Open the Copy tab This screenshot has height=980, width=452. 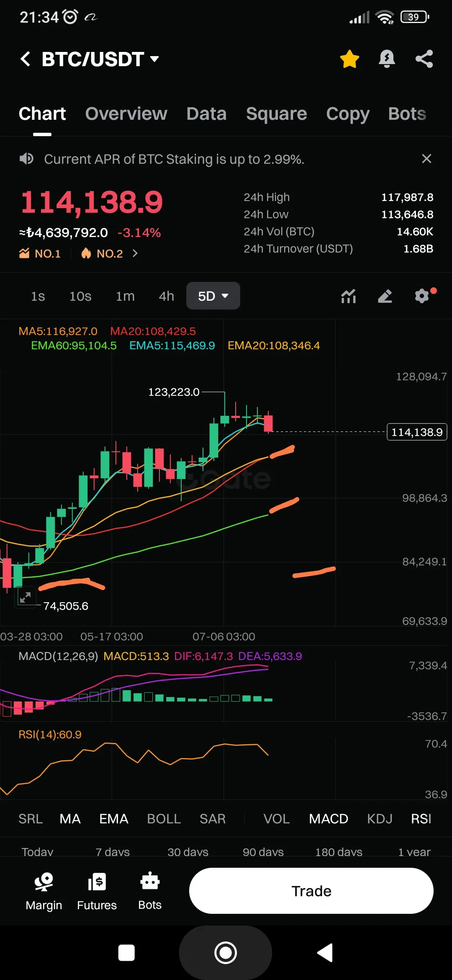[348, 114]
